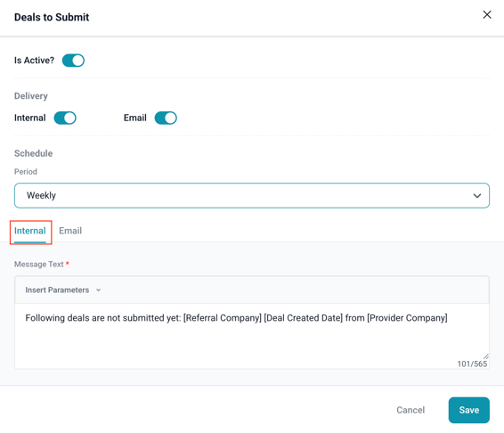
Task: Click the chevron arrow in the Period field
Action: tap(477, 196)
